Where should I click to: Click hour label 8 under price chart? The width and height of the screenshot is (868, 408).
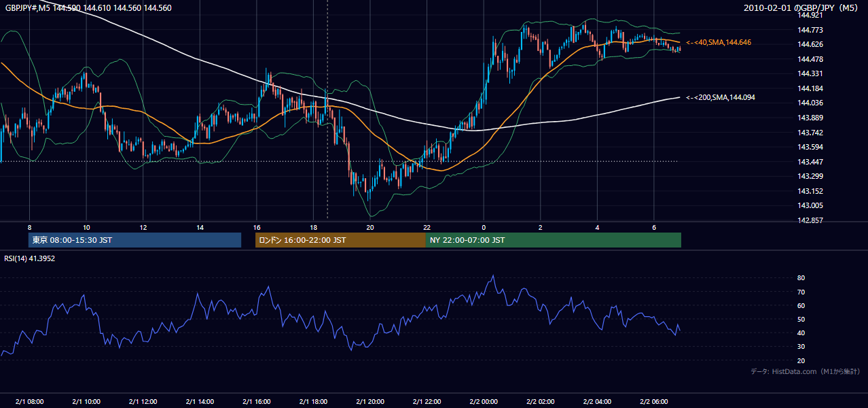pos(29,227)
